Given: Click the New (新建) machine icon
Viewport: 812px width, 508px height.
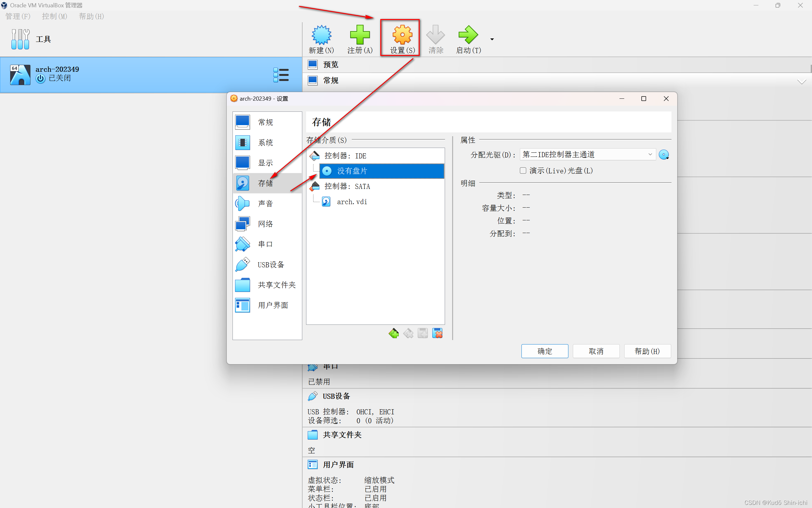Looking at the screenshot, I should [x=321, y=35].
